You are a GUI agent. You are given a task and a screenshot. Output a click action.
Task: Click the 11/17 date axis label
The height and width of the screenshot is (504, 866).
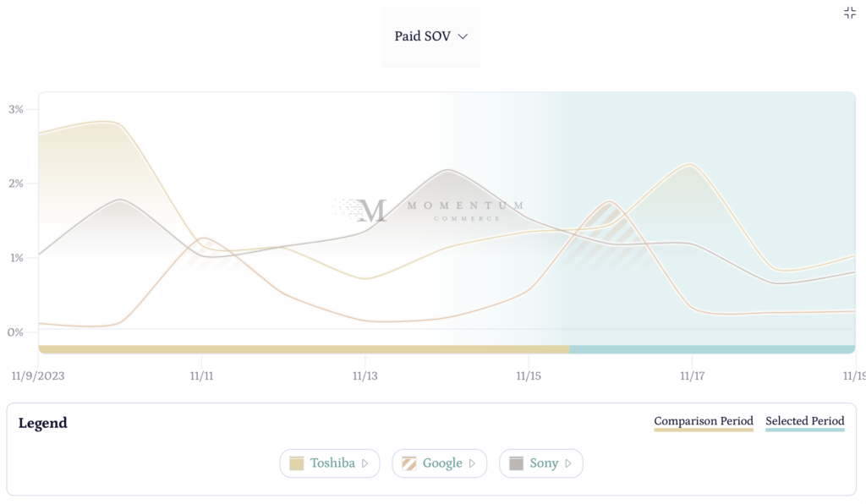(692, 374)
